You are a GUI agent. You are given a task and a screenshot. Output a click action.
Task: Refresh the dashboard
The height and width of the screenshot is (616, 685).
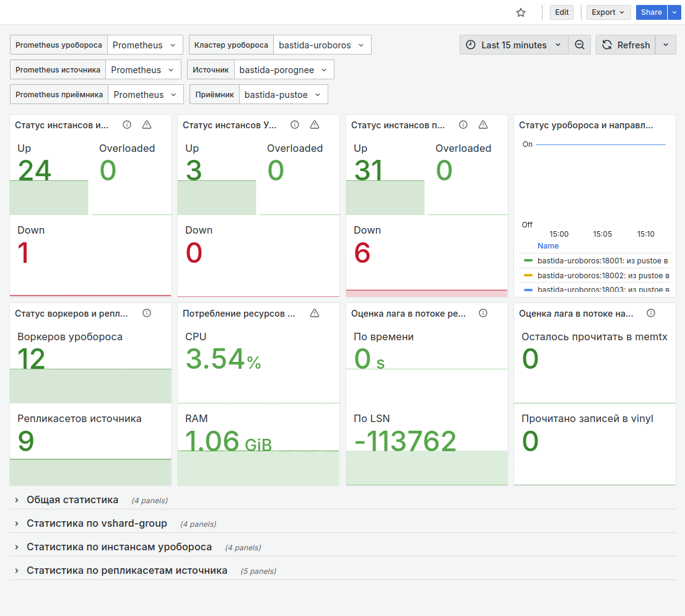626,45
